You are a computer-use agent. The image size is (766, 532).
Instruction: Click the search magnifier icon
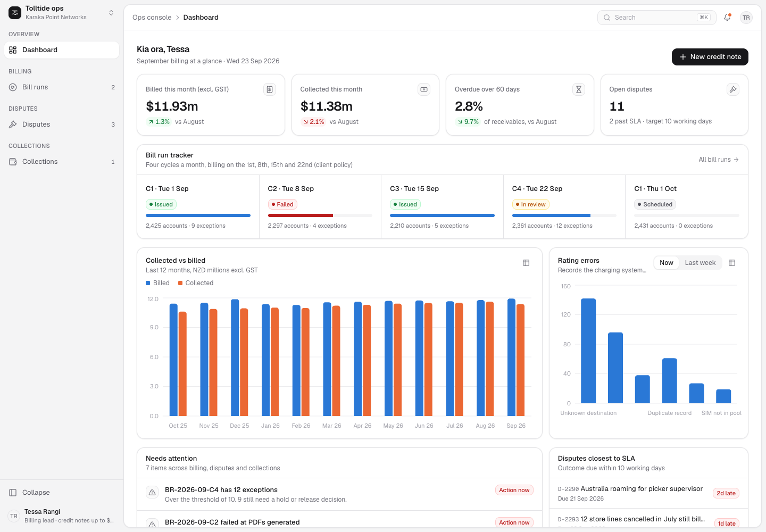(x=607, y=18)
